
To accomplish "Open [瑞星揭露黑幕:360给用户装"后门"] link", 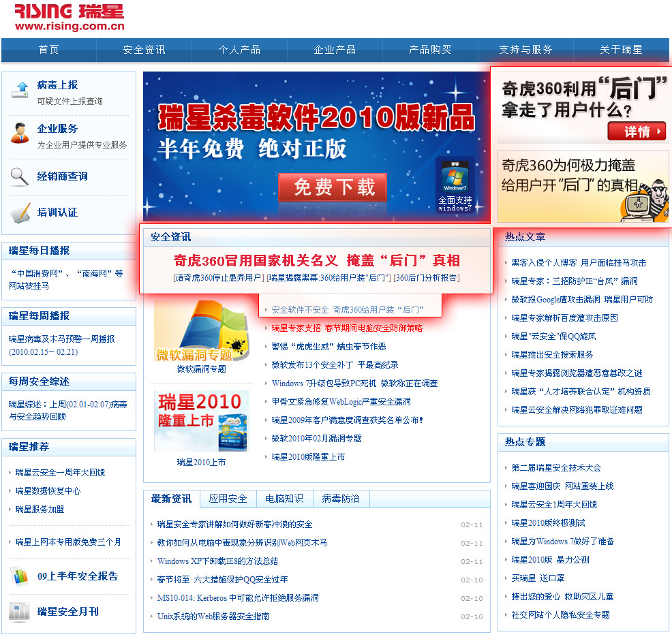I will pos(329,278).
